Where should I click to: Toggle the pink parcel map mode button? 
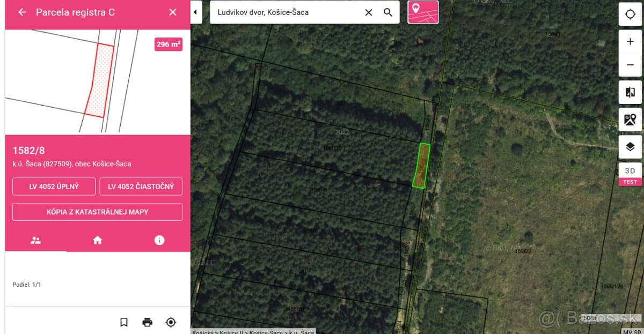(423, 12)
